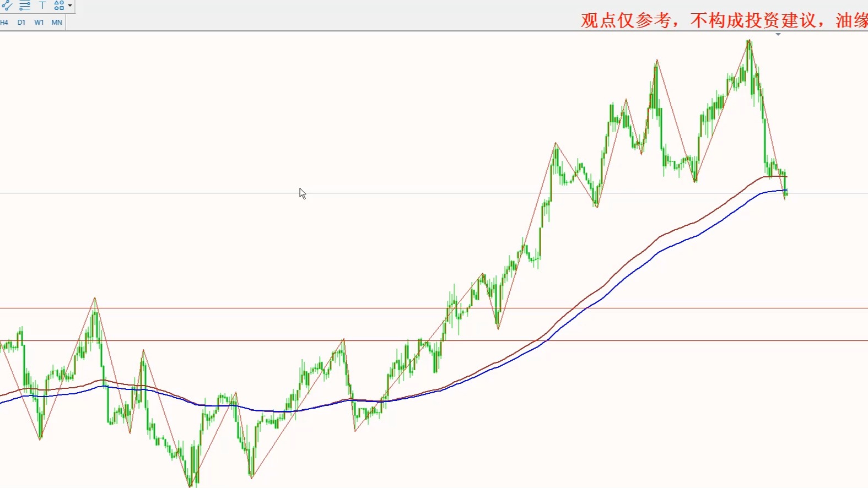Select the lower red horizontal line
The height and width of the screenshot is (488, 868).
point(220,341)
